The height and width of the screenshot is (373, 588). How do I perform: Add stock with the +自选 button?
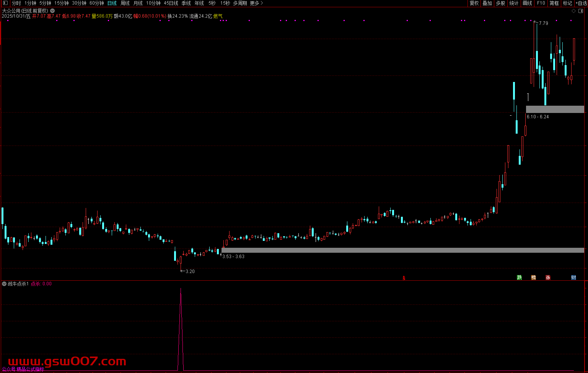[x=581, y=3]
